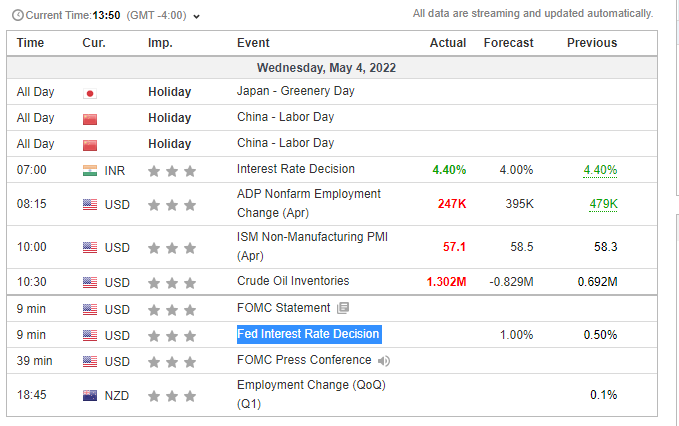Click the Event column header
679x426 pixels.
(x=253, y=43)
